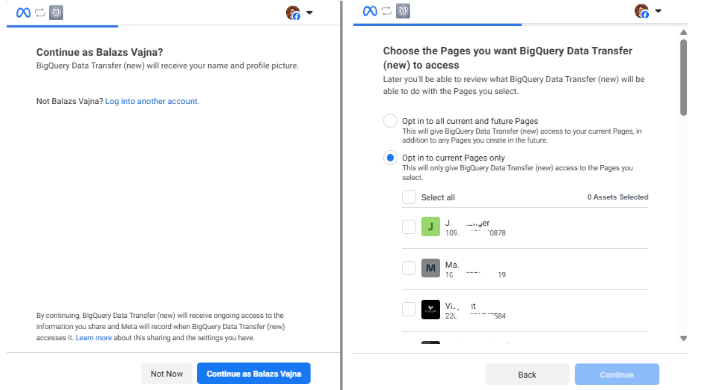Click the scrollbar up arrow
This screenshot has height=390, width=701.
coord(684,32)
